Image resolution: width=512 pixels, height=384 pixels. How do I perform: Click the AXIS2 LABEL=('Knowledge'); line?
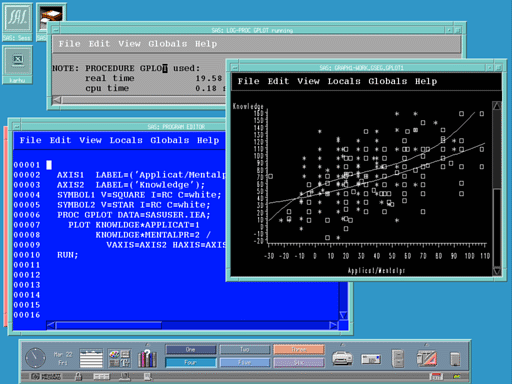(x=131, y=185)
